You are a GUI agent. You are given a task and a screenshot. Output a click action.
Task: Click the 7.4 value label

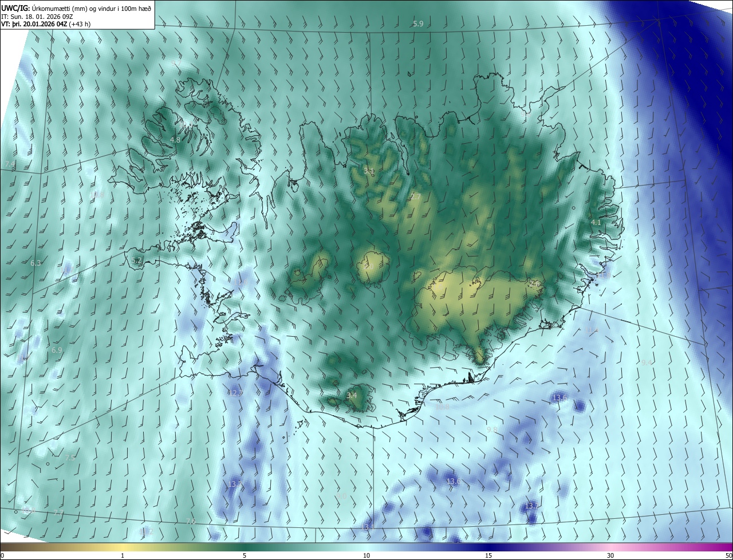(10, 164)
